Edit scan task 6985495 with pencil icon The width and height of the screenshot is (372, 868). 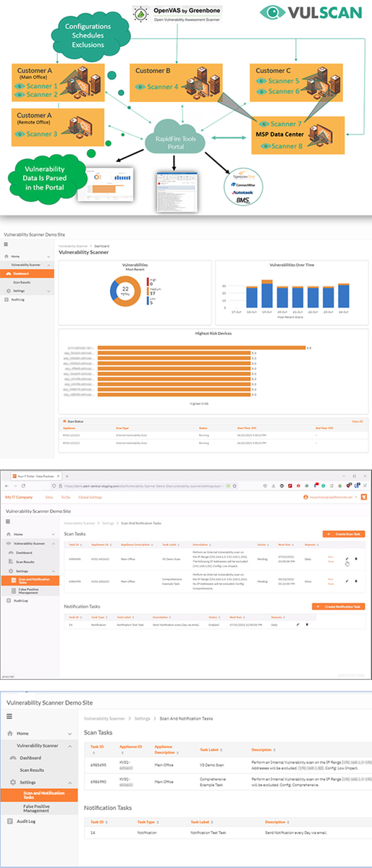click(x=347, y=558)
